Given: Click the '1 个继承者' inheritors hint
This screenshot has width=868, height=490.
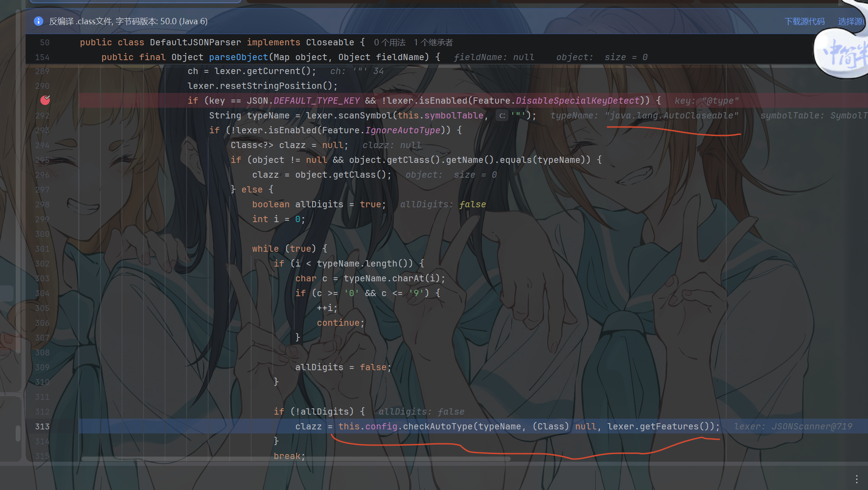Looking at the screenshot, I should coord(433,42).
